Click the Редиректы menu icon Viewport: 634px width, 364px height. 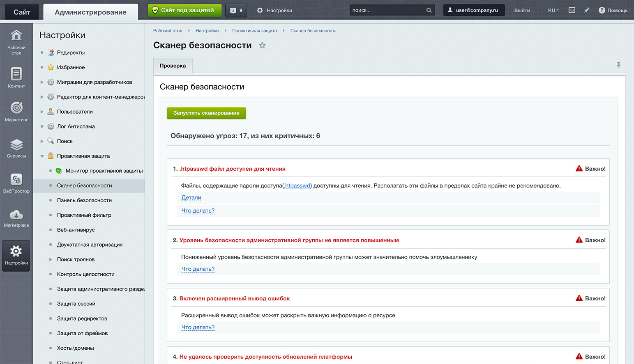point(51,53)
